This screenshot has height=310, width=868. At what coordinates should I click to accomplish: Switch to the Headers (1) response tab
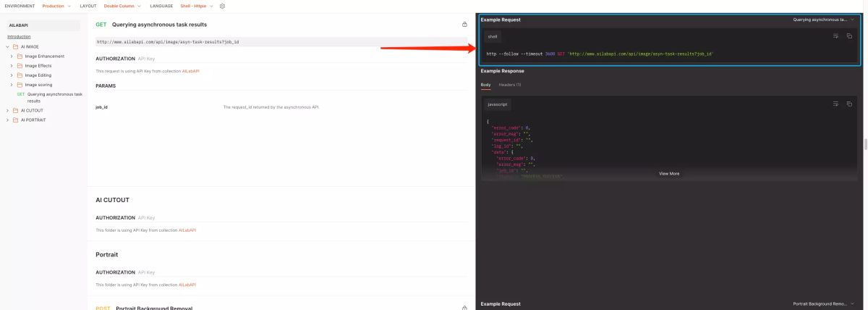click(510, 85)
